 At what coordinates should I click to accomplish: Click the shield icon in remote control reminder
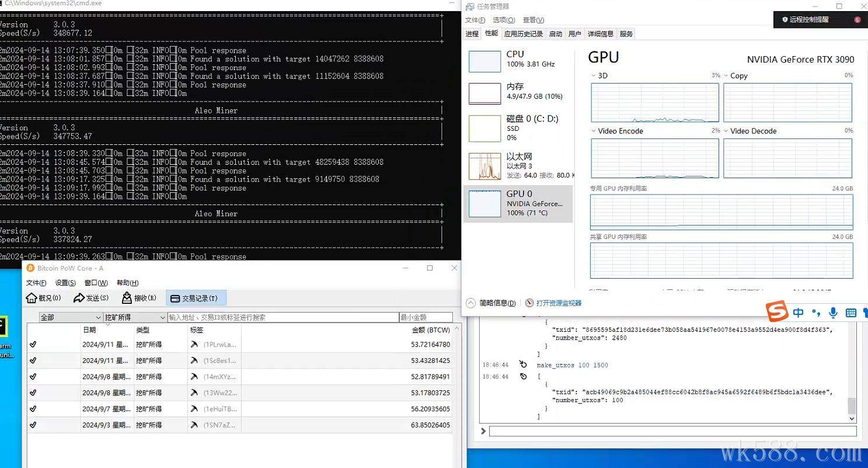click(x=785, y=19)
